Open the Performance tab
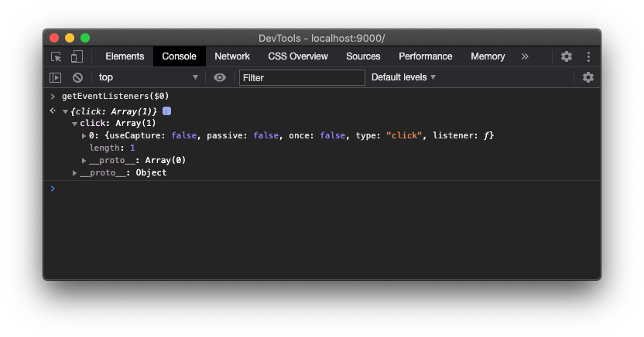This screenshot has height=337, width=644. point(425,56)
